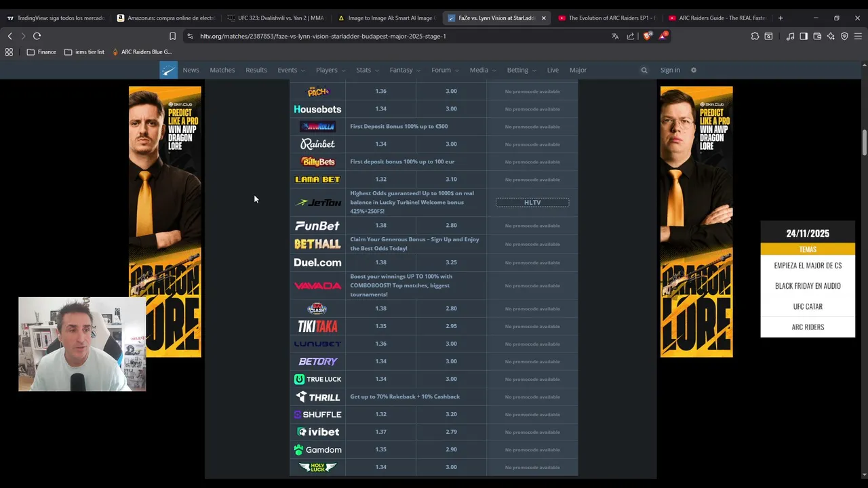Expand the Forum dropdown menu
This screenshot has height=488, width=868.
pos(445,70)
